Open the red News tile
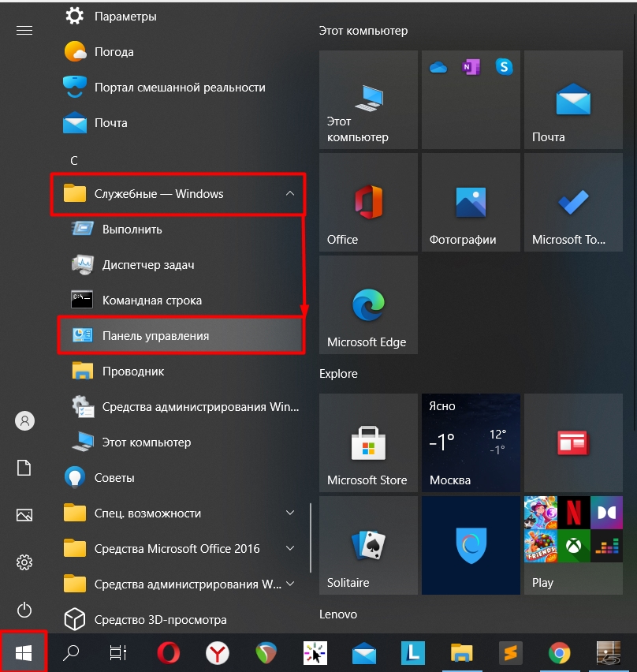Viewport: 637px width, 672px height. click(x=573, y=442)
